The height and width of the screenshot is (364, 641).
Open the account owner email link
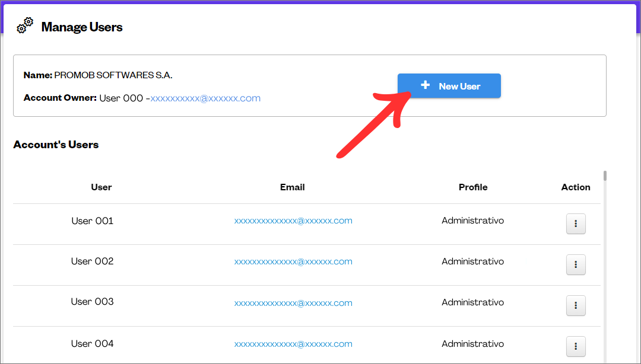[x=205, y=98]
